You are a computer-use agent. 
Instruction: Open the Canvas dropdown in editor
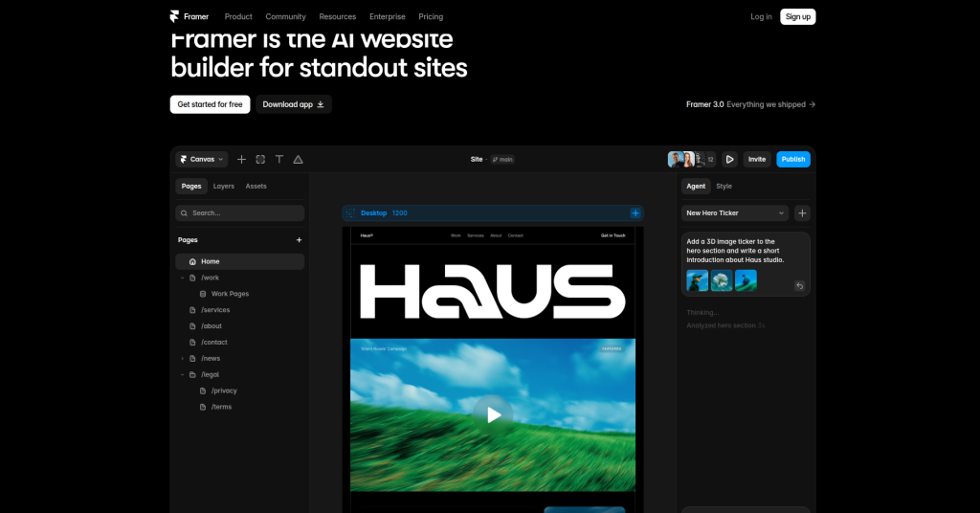202,159
